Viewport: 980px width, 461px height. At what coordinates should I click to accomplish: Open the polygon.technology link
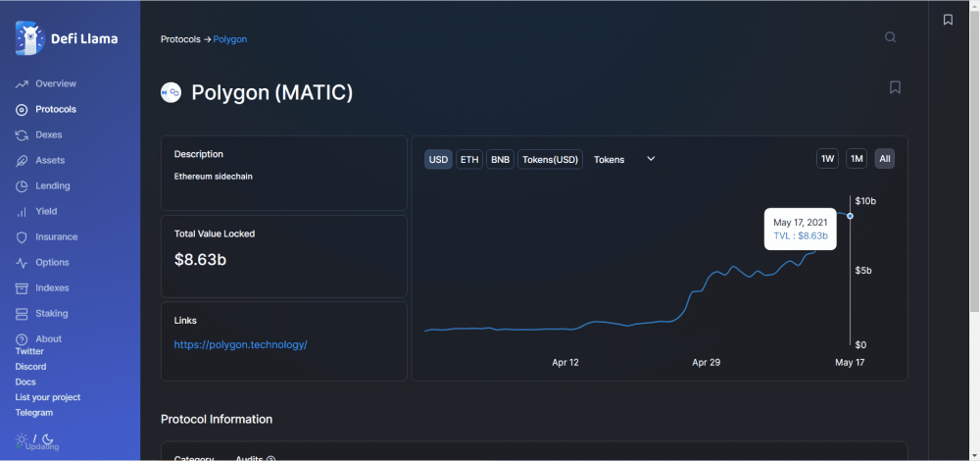click(240, 345)
